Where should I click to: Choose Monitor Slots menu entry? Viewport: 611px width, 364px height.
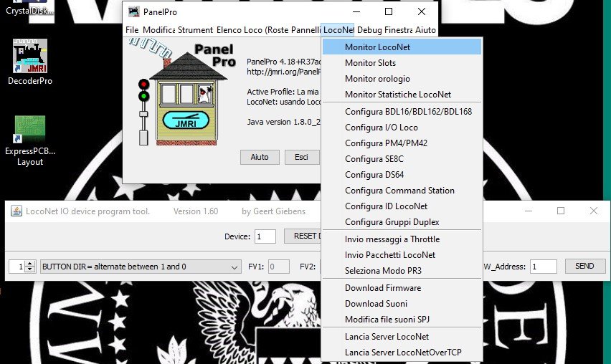pos(370,63)
